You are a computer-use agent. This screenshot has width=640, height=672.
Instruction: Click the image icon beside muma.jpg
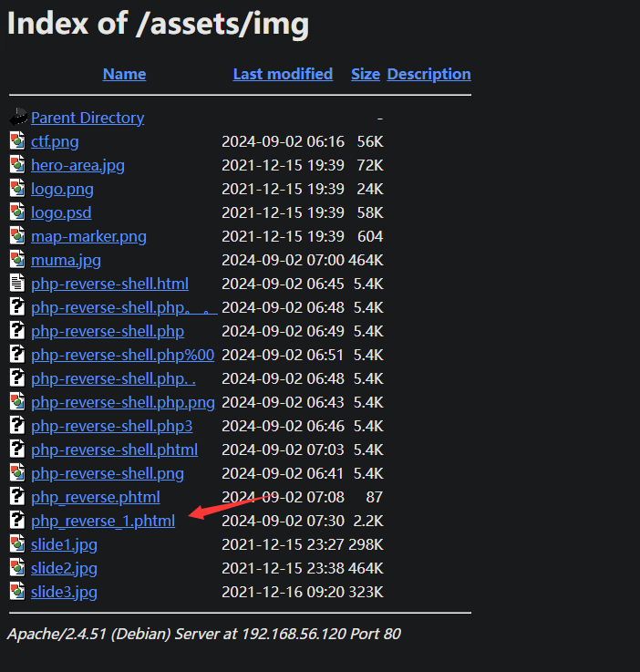(x=18, y=260)
